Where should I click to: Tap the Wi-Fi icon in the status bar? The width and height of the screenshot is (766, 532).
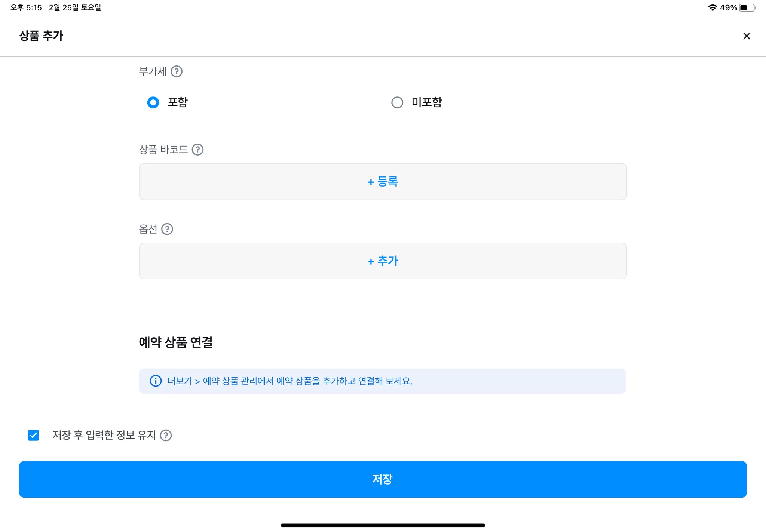[x=713, y=8]
